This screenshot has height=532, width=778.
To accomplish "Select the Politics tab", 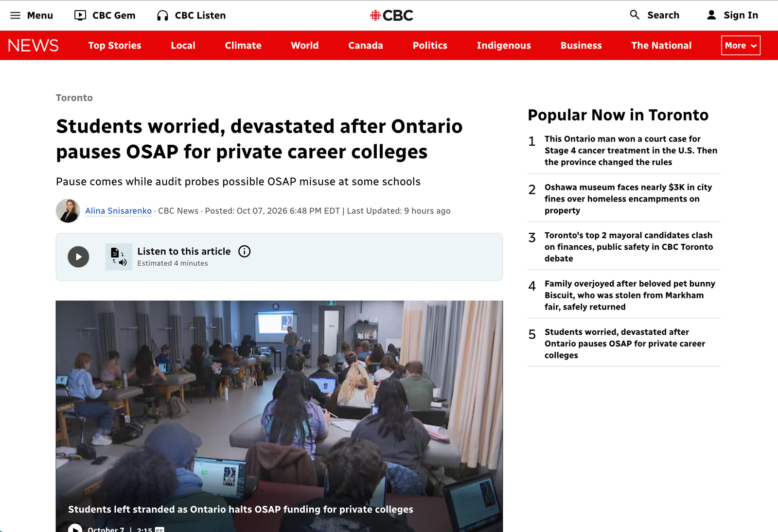I will [430, 45].
